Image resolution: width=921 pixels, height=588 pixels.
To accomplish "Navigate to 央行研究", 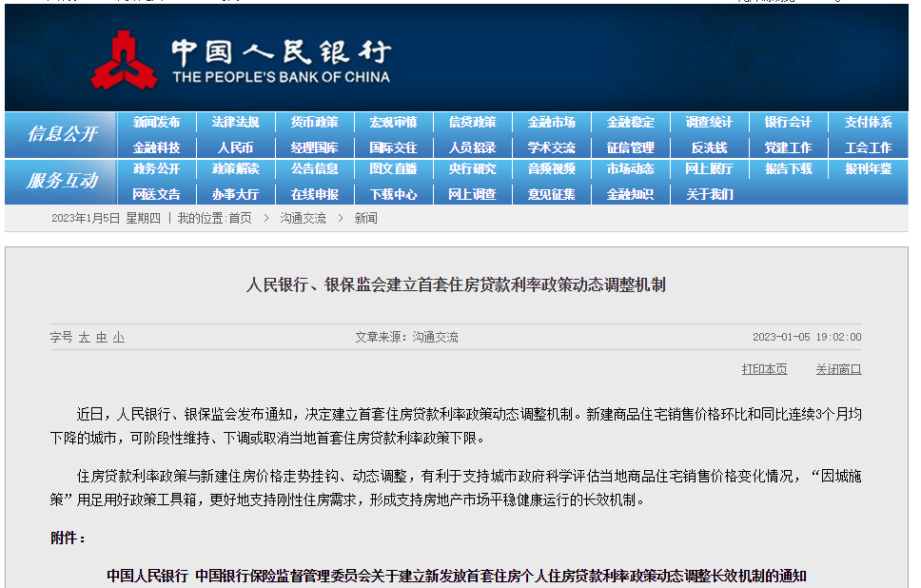I will [x=472, y=169].
